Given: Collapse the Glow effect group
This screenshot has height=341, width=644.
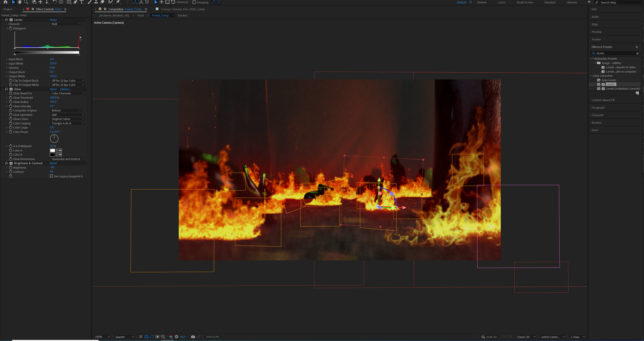Looking at the screenshot, I should click(x=3, y=89).
